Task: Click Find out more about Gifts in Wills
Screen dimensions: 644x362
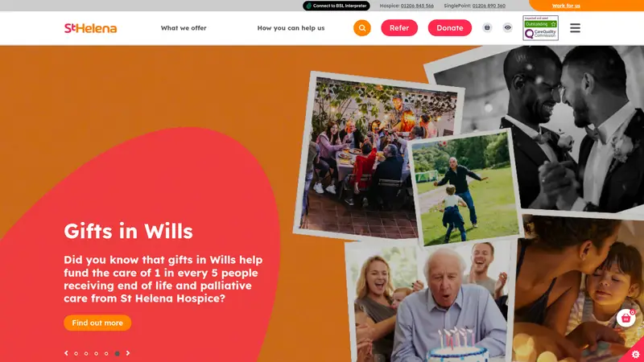Action: pos(97,323)
